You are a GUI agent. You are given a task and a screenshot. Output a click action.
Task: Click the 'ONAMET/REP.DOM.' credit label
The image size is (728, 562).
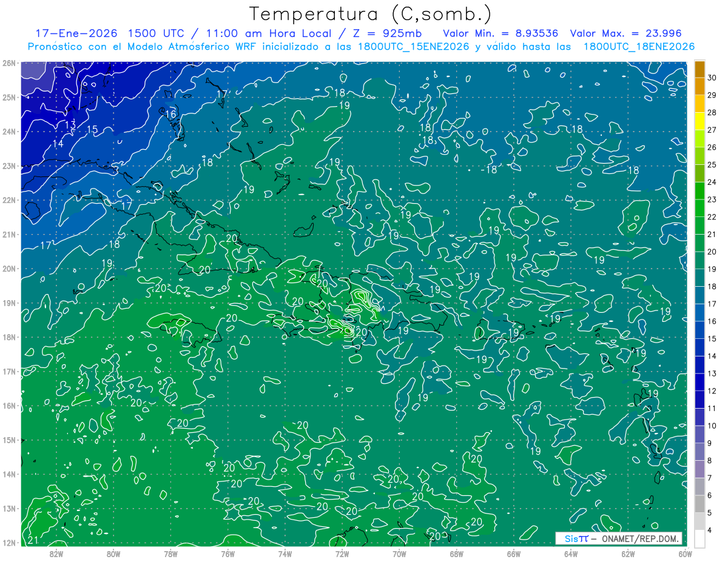[x=641, y=538]
